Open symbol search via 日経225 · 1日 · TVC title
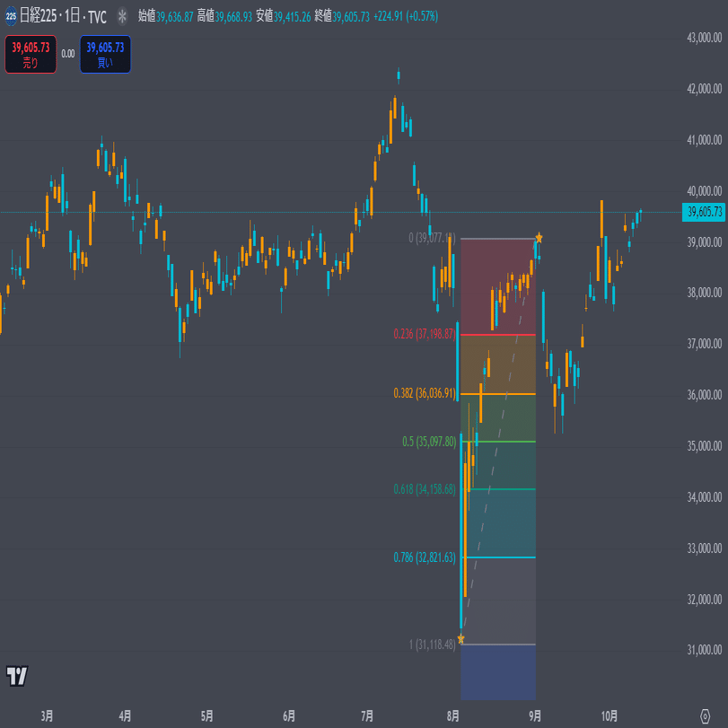 (63, 17)
